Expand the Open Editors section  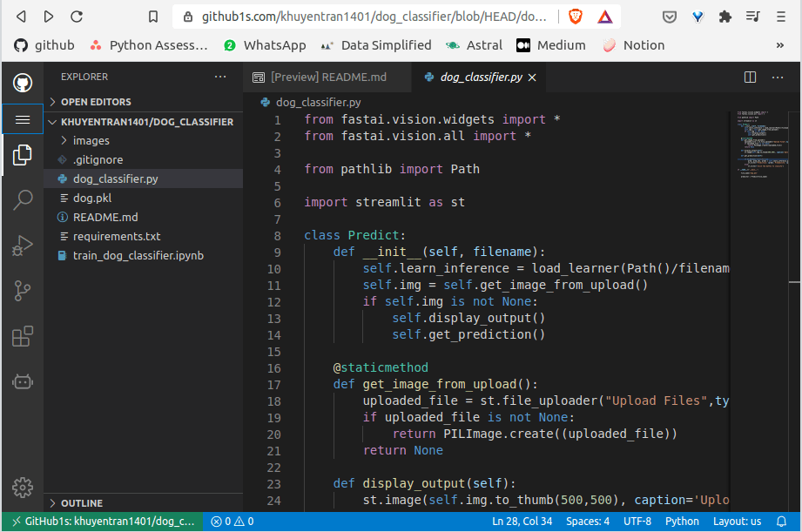point(96,102)
